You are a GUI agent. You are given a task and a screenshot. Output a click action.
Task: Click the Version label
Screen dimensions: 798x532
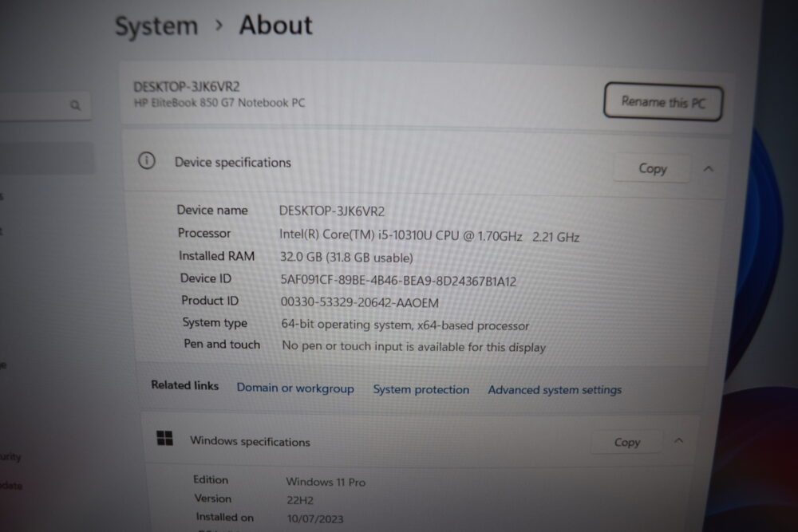(x=213, y=499)
